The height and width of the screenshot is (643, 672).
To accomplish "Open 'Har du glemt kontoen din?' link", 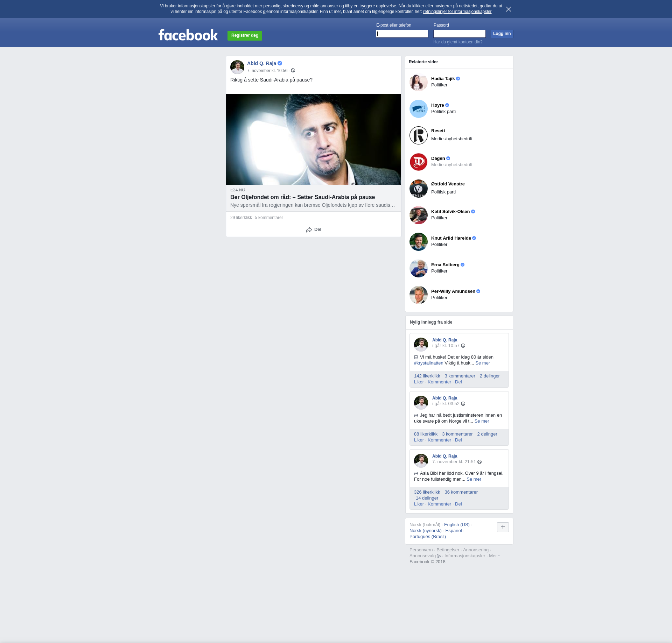I will (458, 42).
